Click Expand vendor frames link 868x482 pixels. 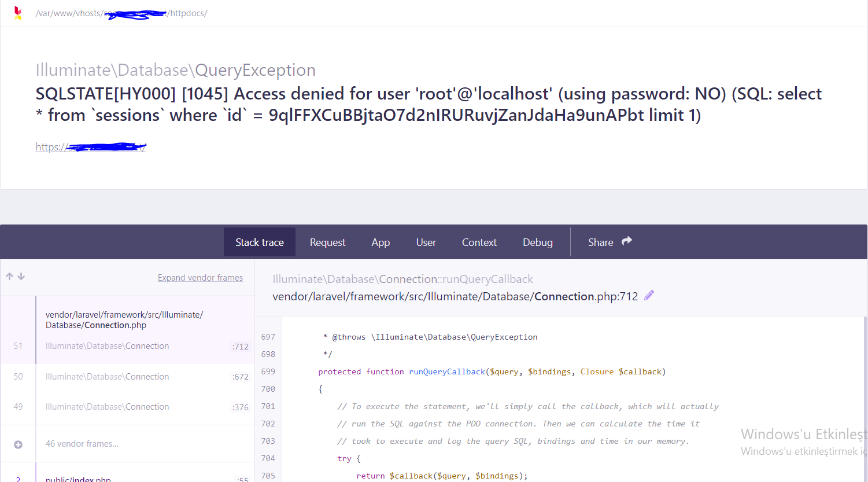pos(200,278)
